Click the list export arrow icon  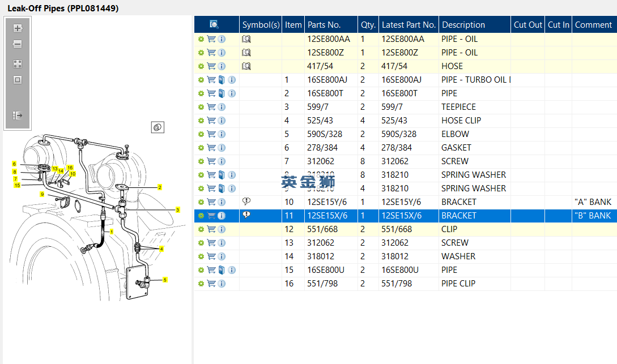click(x=18, y=115)
